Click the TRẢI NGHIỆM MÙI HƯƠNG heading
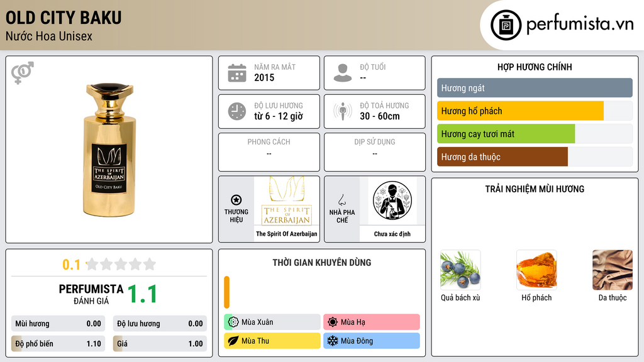 point(535,189)
